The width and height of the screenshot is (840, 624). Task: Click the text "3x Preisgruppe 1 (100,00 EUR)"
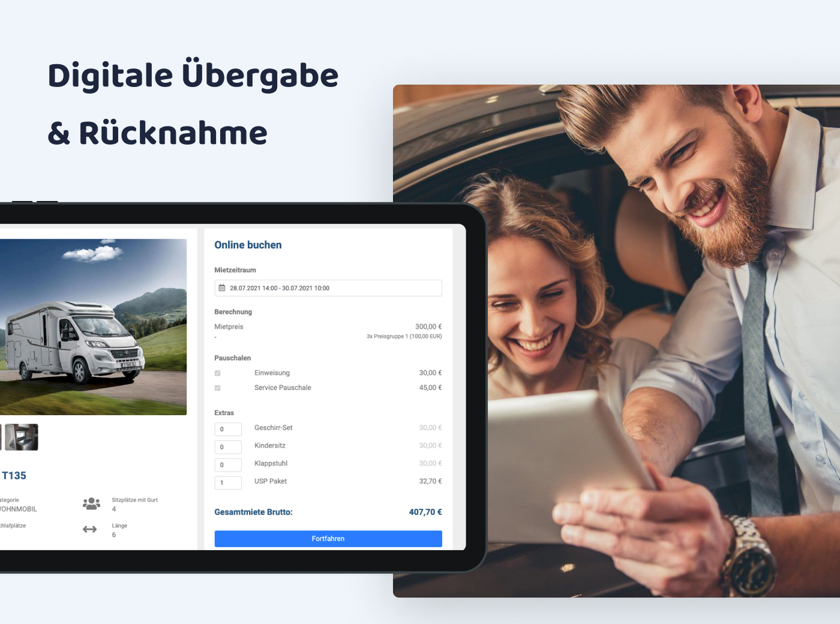point(404,337)
